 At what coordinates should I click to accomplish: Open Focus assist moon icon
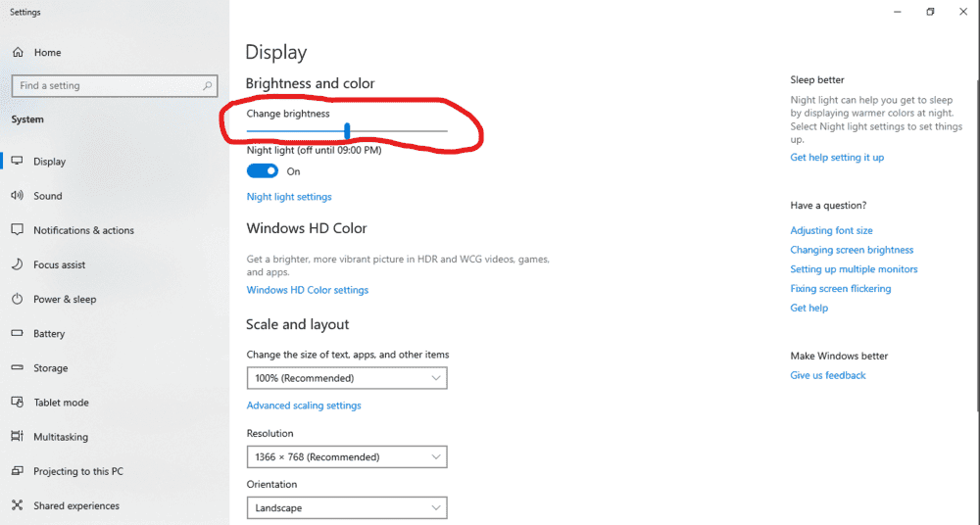(17, 264)
